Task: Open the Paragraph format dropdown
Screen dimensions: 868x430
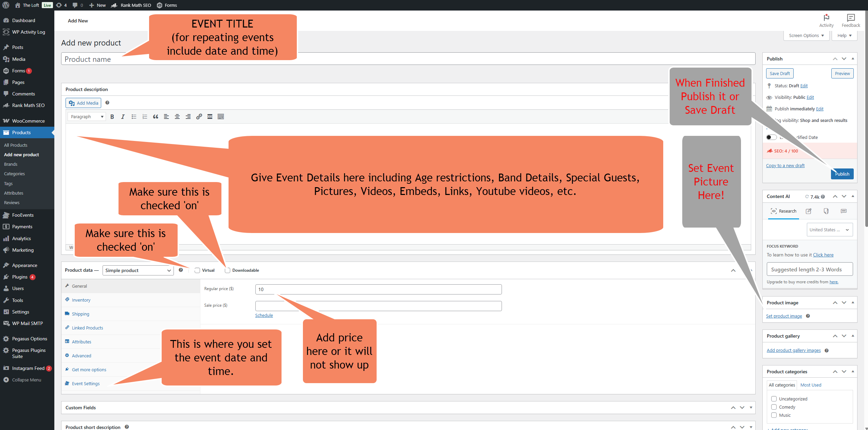Action: click(87, 117)
